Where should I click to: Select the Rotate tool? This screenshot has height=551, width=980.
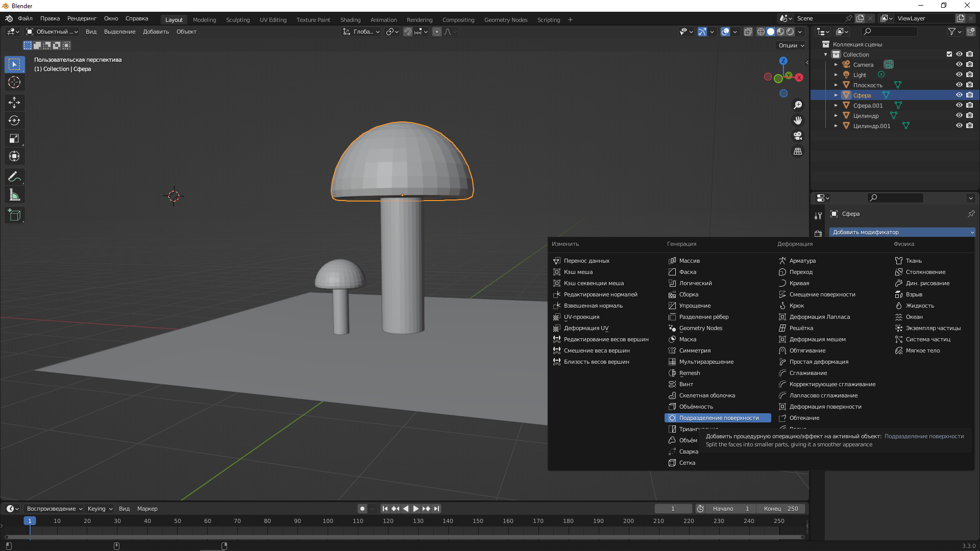pos(14,120)
